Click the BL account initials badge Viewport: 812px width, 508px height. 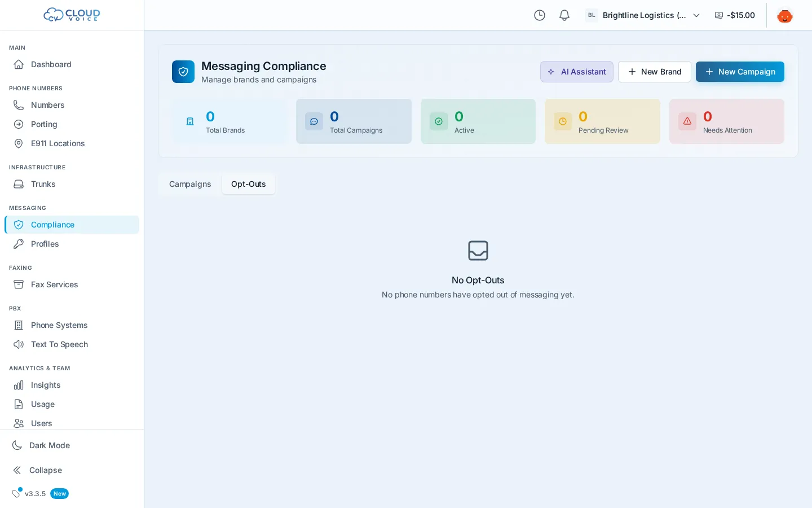pos(592,15)
